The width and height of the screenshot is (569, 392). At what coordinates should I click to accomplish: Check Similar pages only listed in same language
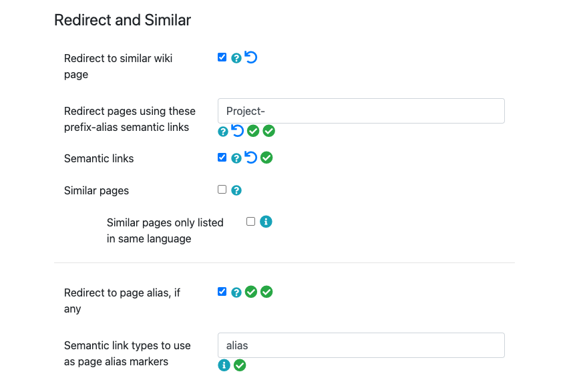point(250,222)
